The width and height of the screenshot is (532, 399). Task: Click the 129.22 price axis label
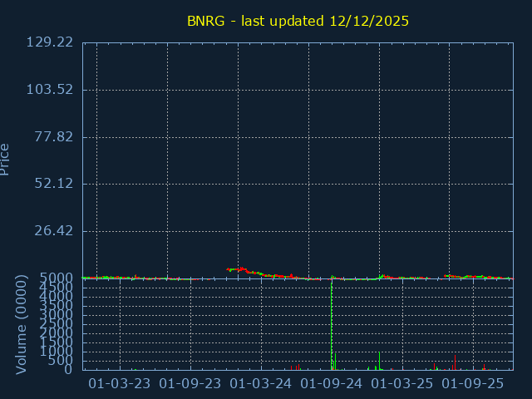(51, 42)
